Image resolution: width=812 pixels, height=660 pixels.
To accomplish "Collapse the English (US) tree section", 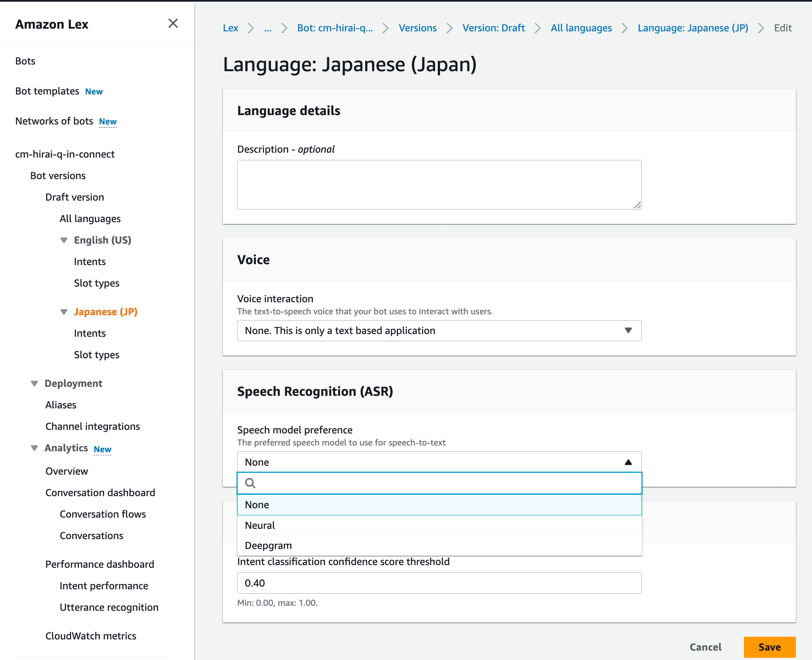I will 64,240.
